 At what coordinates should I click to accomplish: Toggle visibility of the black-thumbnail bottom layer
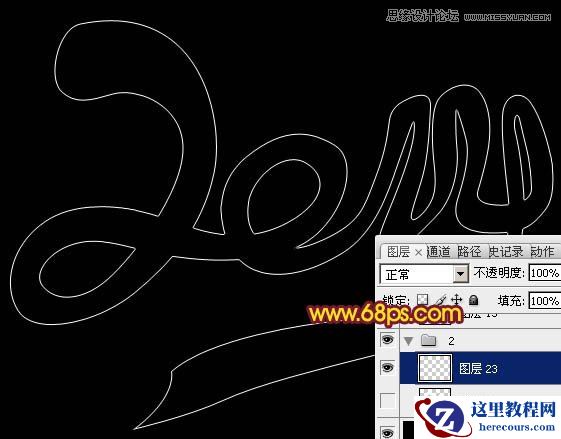[387, 432]
